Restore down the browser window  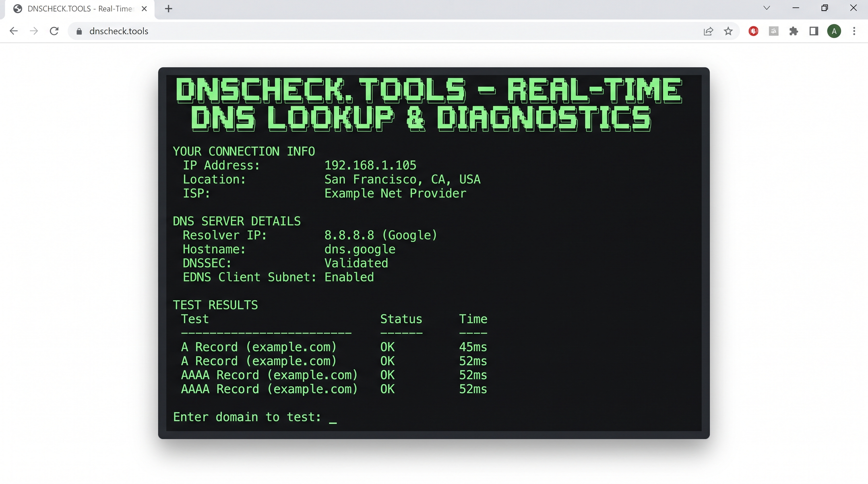click(x=824, y=8)
